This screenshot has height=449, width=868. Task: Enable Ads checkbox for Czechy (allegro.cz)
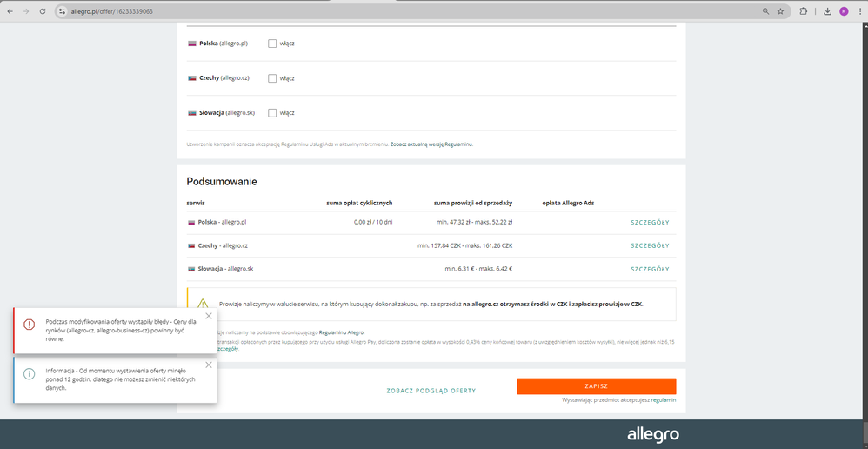(272, 78)
